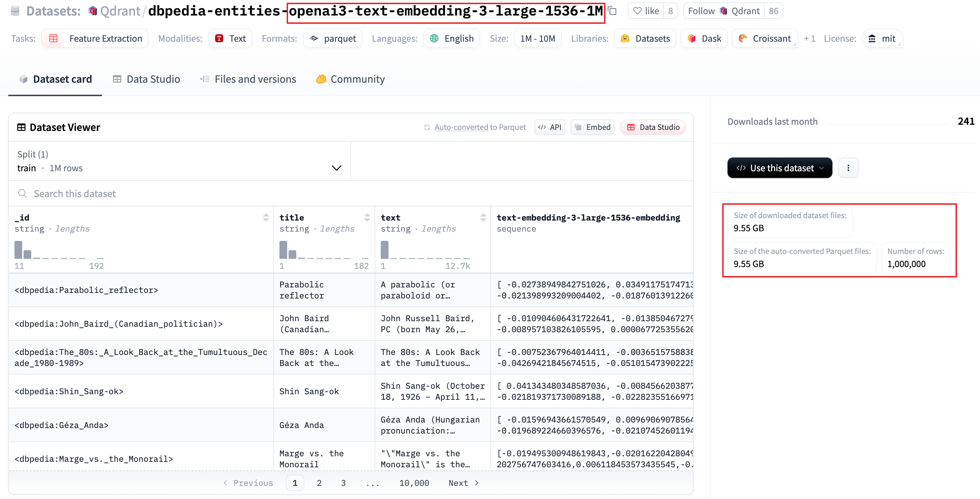The width and height of the screenshot is (980, 499).
Task: Open the three-dot more options menu
Action: click(848, 168)
